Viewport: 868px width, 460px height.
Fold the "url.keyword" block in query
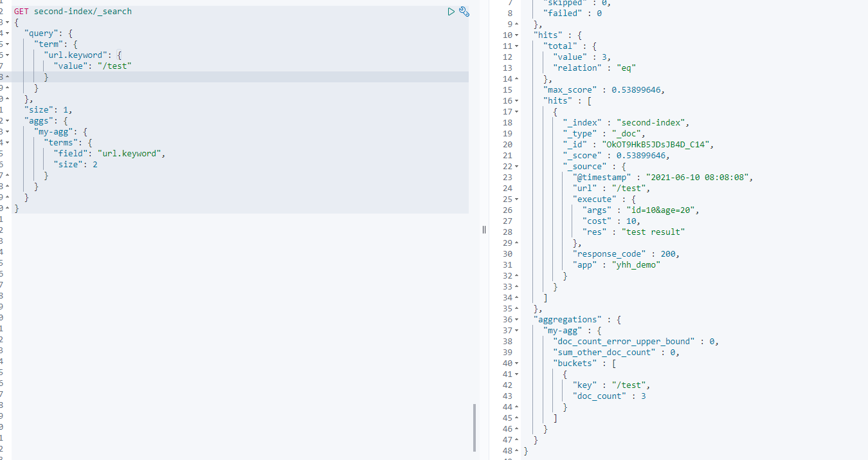point(7,55)
